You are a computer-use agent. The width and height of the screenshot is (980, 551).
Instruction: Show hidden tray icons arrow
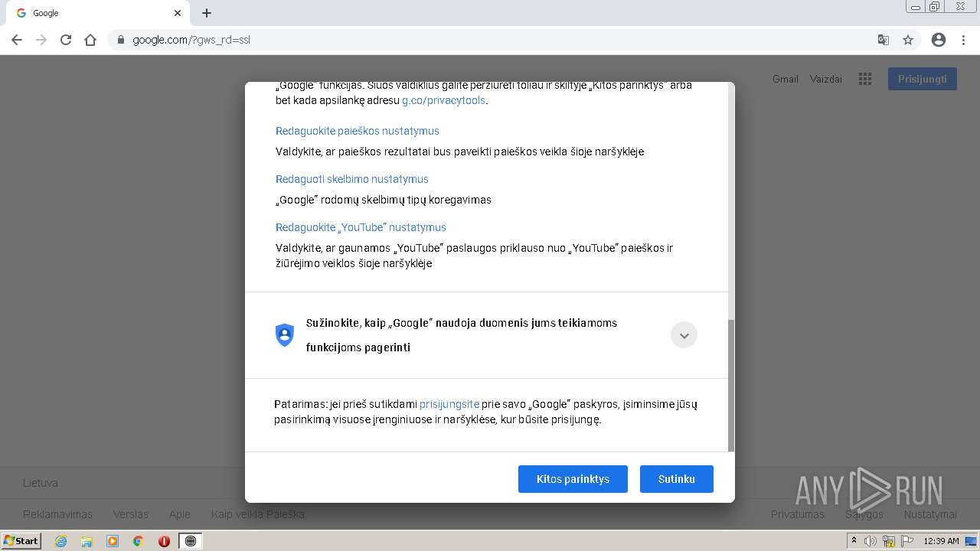click(854, 541)
